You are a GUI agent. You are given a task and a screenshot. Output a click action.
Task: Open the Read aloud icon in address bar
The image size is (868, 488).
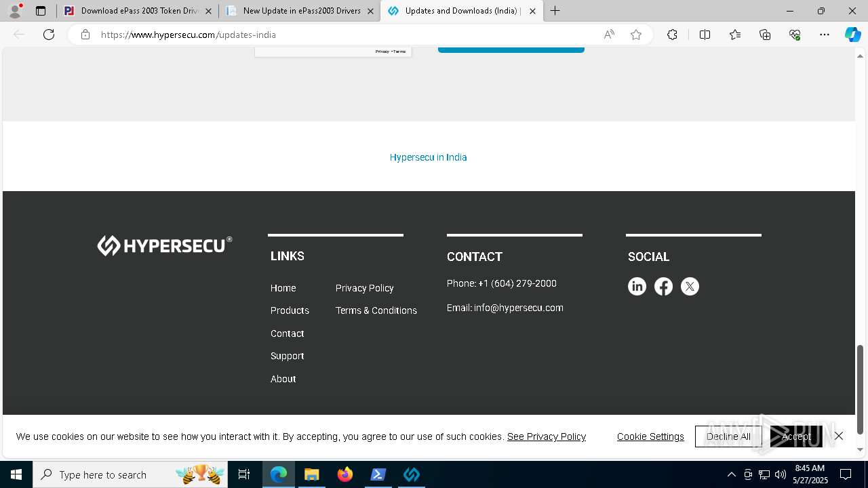tap(609, 35)
